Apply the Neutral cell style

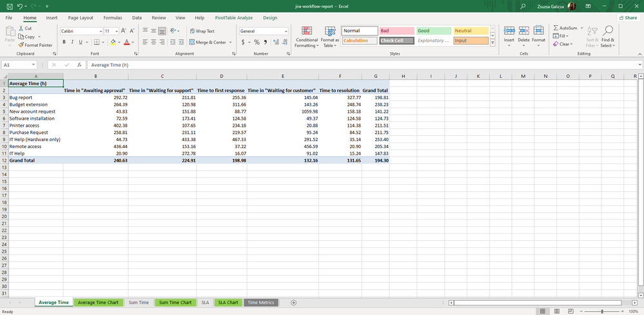tap(471, 31)
